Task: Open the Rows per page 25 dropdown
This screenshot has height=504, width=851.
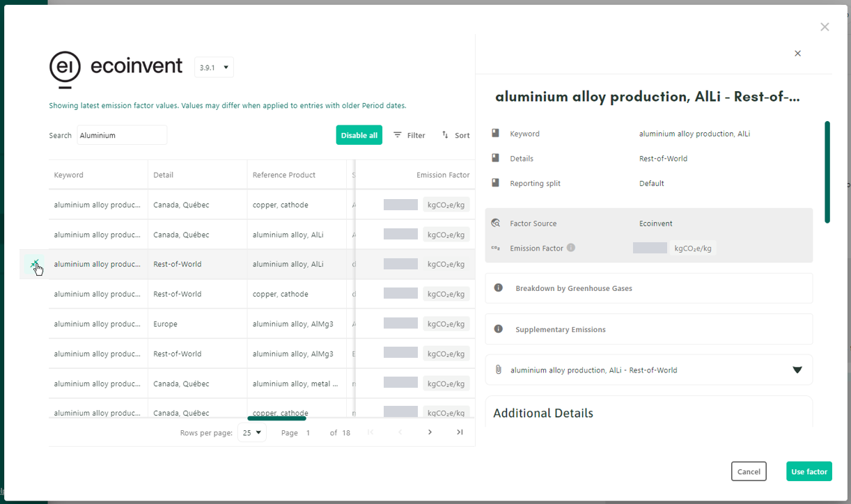Action: point(252,432)
